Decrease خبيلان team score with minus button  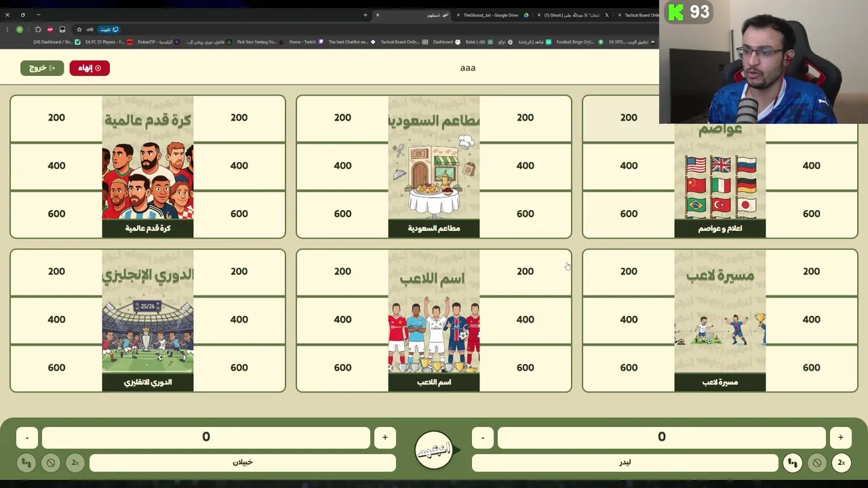[27, 438]
